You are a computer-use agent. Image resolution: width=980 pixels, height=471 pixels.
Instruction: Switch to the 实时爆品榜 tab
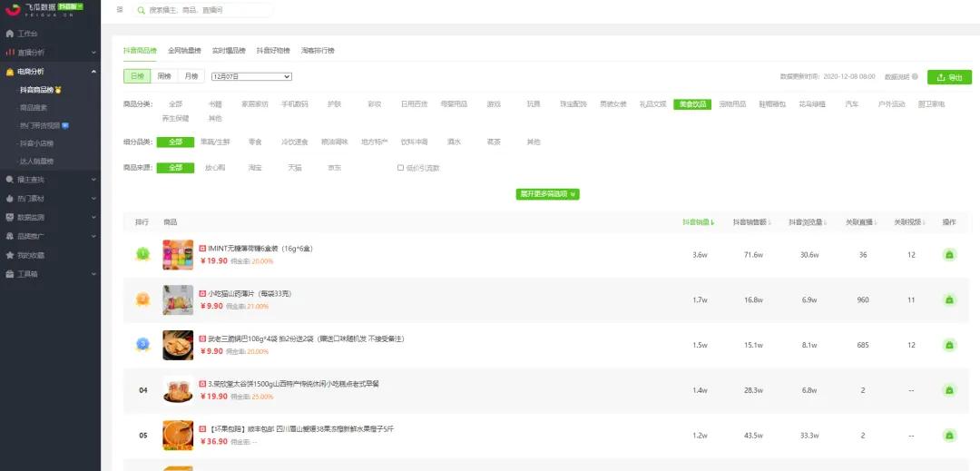[x=229, y=51]
